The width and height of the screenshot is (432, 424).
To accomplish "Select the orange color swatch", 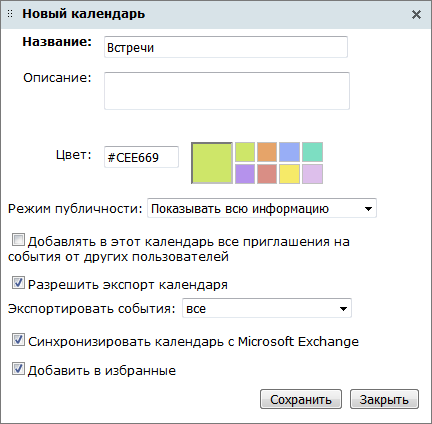I will pyautogui.click(x=267, y=152).
